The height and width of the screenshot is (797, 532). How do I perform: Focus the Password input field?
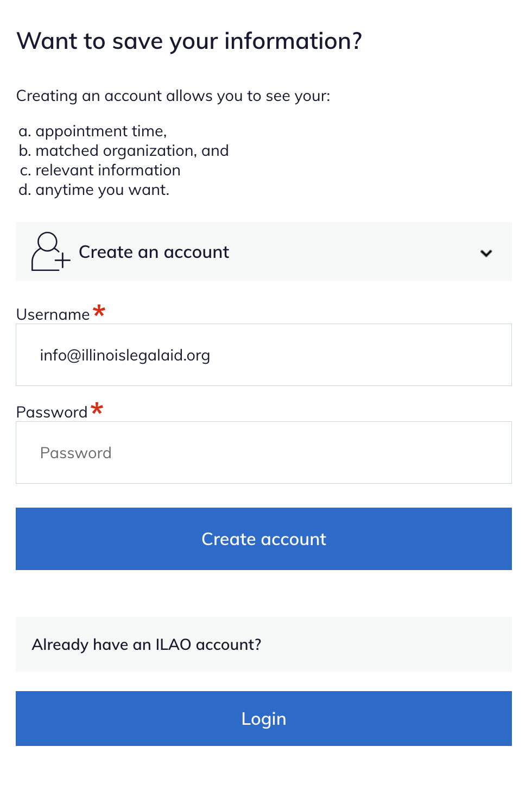(264, 453)
